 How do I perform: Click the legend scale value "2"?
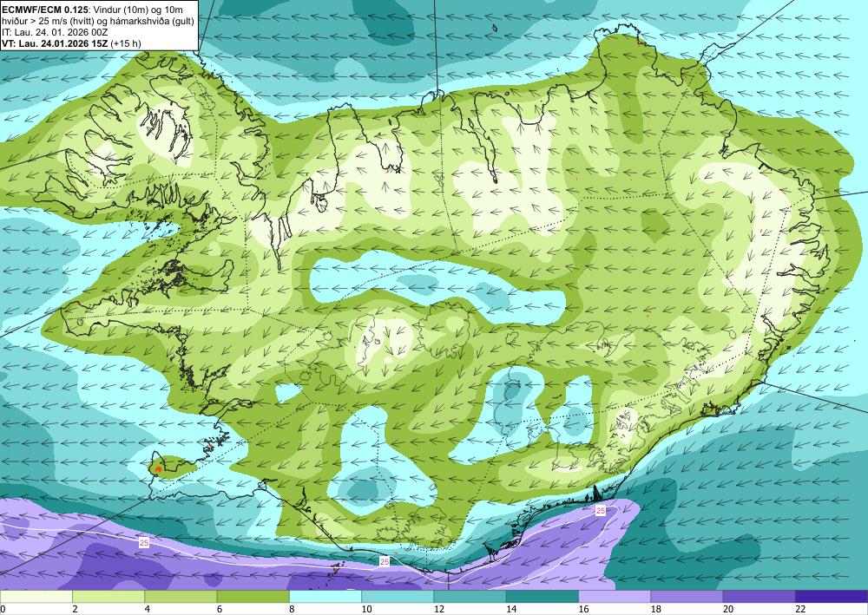pyautogui.click(x=75, y=610)
